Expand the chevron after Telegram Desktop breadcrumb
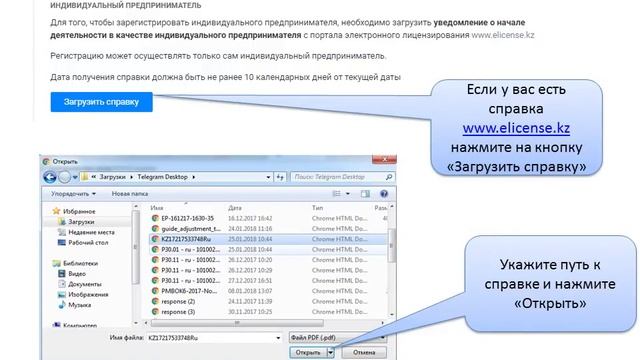The width and height of the screenshot is (640, 360). 193,177
